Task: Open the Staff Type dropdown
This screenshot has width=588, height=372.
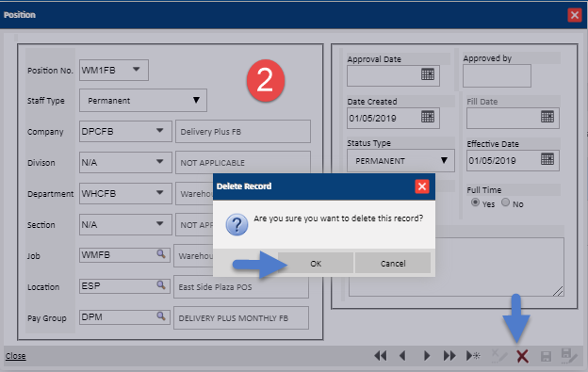Action: click(196, 100)
